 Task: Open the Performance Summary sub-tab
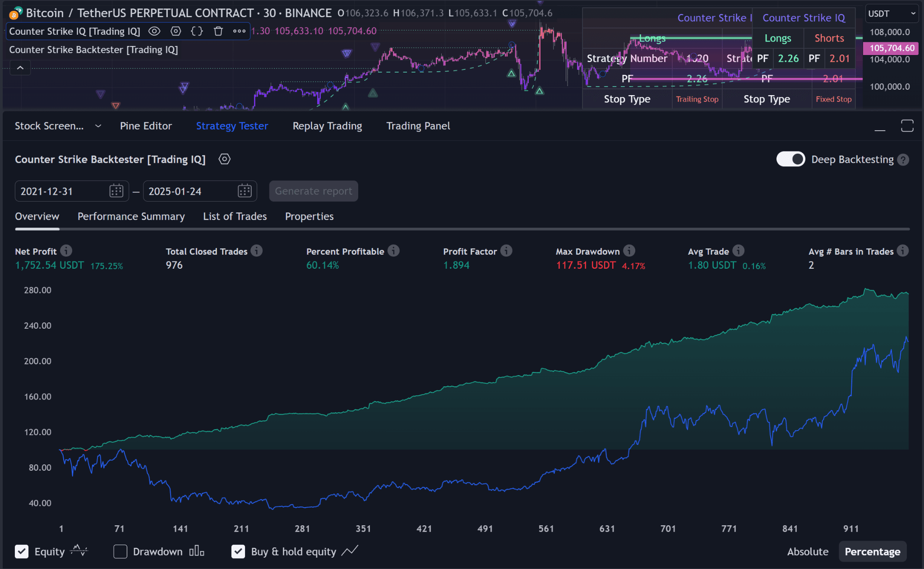131,216
